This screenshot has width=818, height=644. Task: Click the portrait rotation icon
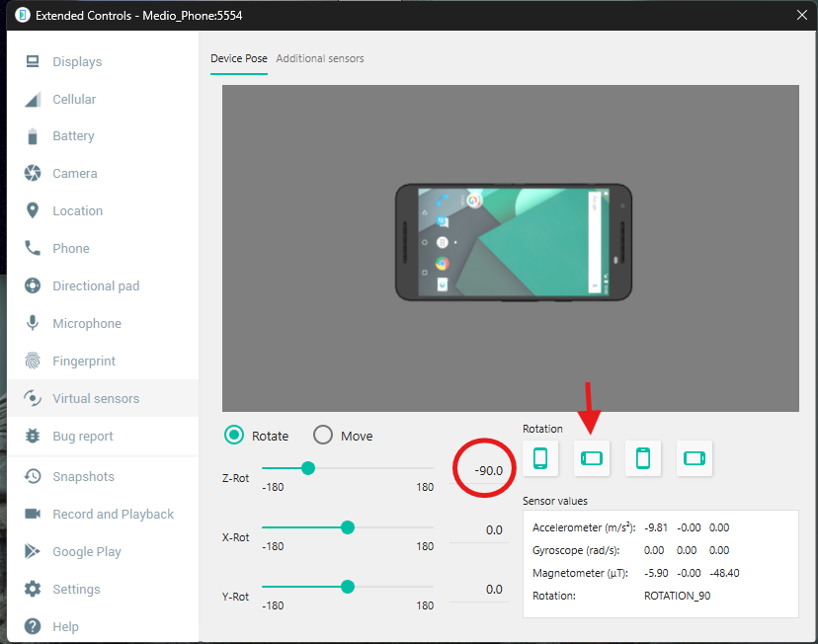(x=540, y=458)
